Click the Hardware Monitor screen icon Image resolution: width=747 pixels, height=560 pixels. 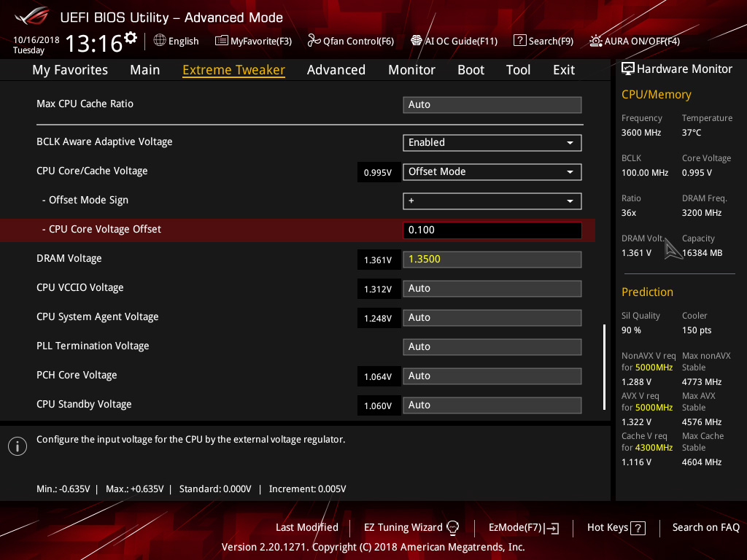pyautogui.click(x=628, y=69)
